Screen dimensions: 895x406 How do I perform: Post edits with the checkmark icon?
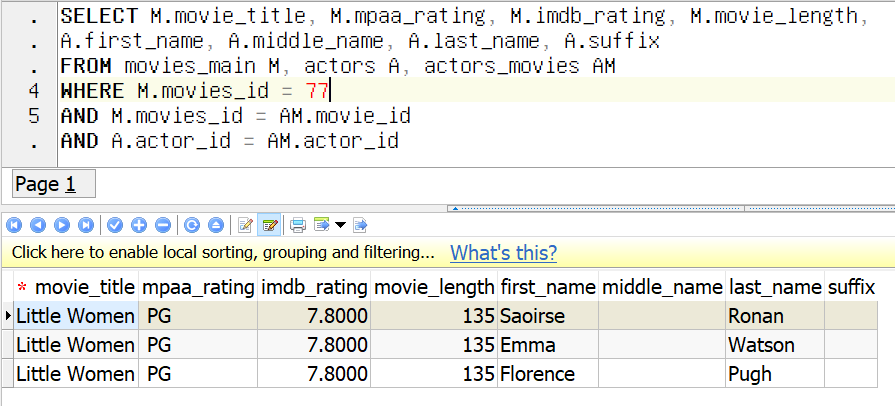(115, 226)
